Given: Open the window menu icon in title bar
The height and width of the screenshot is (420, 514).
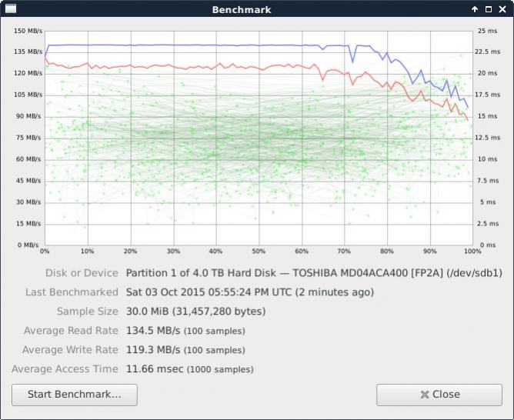Looking at the screenshot, I should point(11,8).
